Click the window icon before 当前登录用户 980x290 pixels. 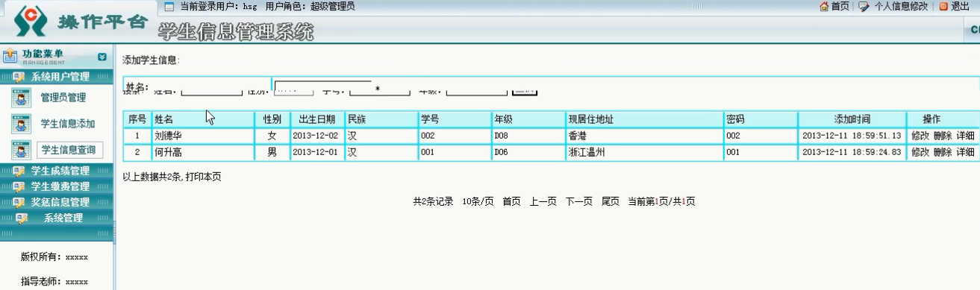pos(169,7)
